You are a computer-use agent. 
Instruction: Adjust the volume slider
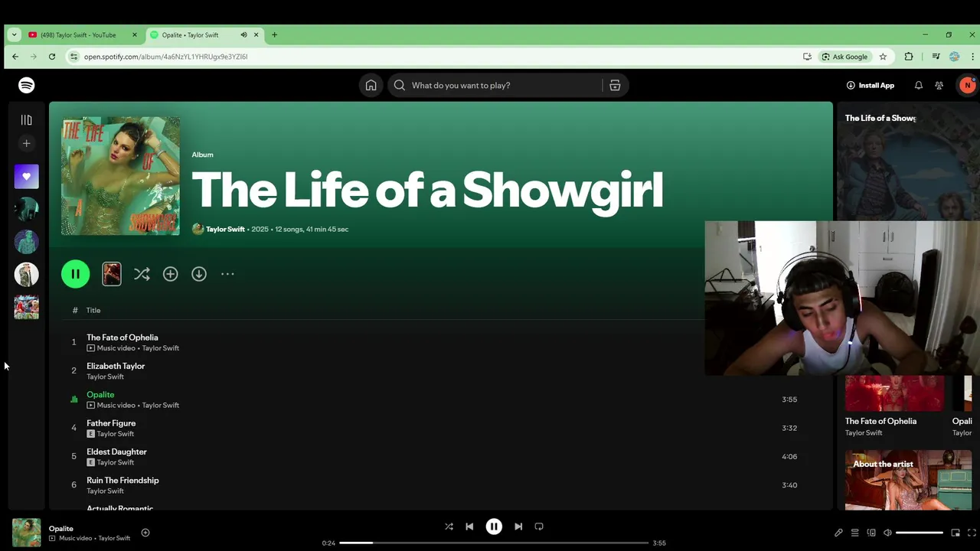point(920,533)
